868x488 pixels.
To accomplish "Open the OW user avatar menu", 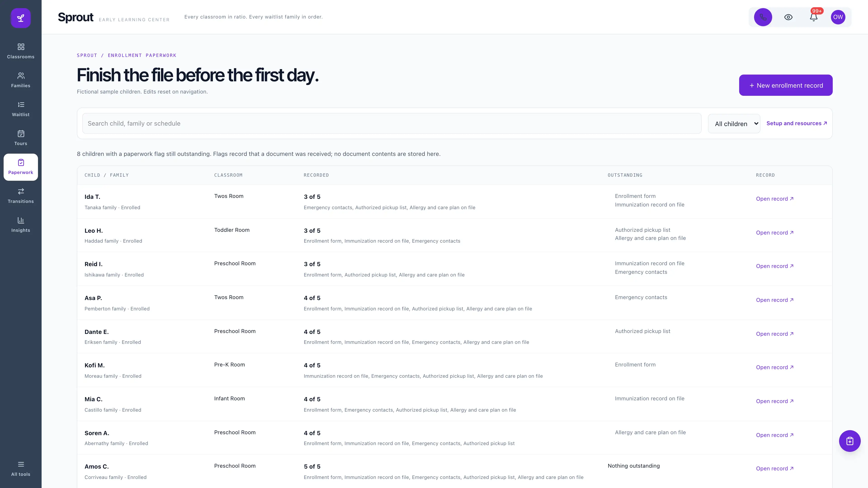I will pyautogui.click(x=838, y=17).
